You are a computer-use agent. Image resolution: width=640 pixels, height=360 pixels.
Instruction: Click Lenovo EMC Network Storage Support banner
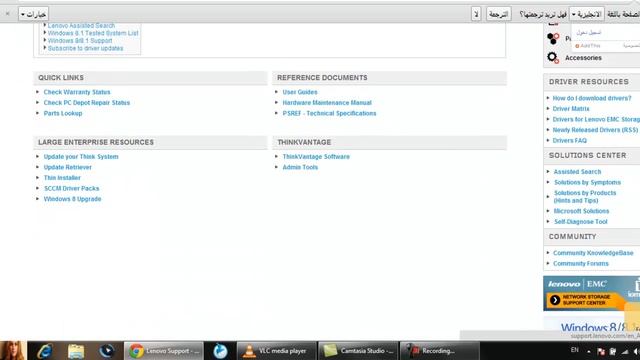point(591,293)
